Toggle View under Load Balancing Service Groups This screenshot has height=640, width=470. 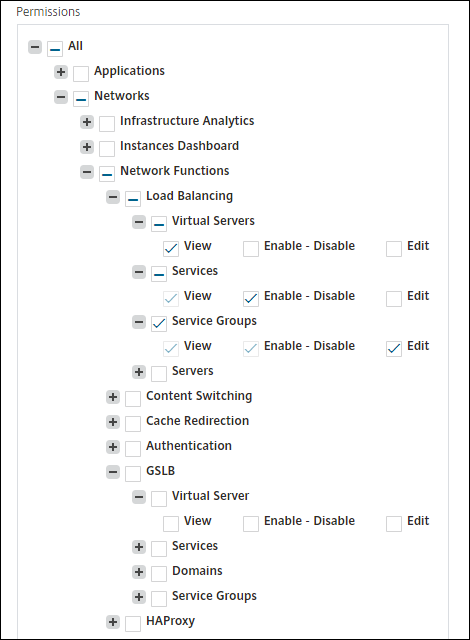[x=171, y=349]
